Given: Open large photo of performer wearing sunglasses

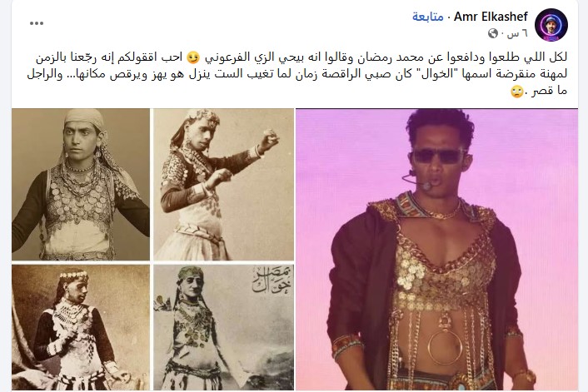Looking at the screenshot, I should click(x=437, y=249).
